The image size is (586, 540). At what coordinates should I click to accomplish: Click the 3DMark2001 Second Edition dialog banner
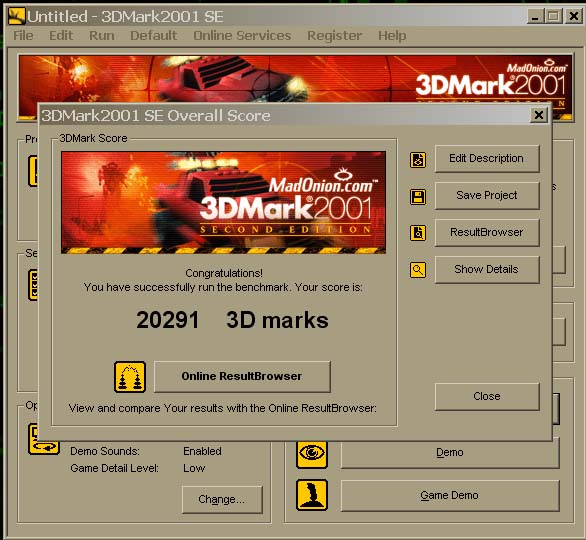(x=223, y=202)
